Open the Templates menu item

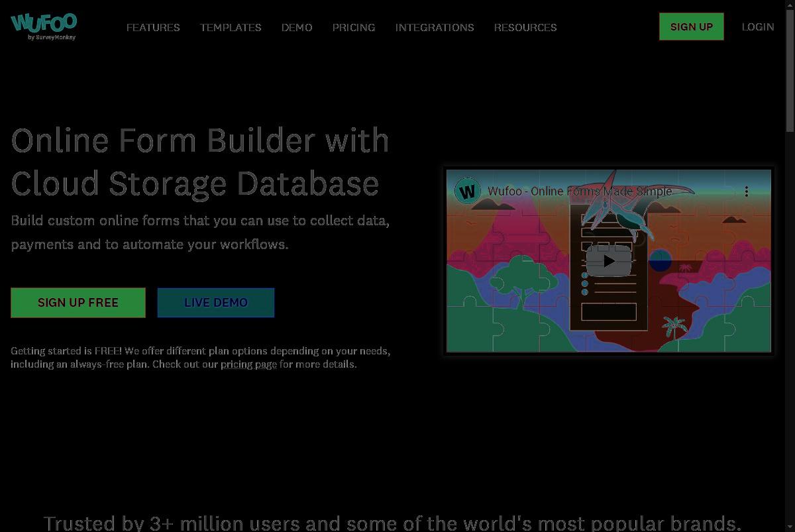pos(231,27)
